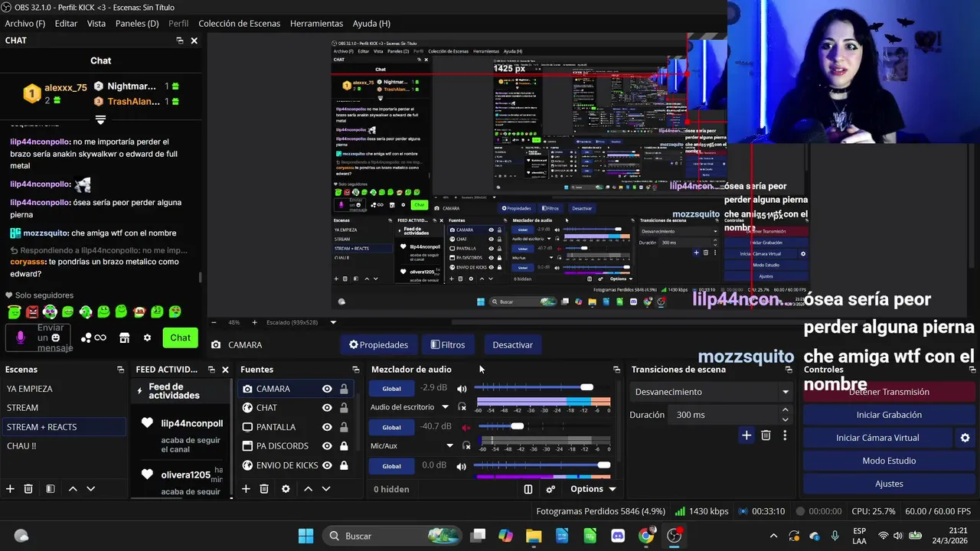Open scene filters icon in Escenas toolbar
The height and width of the screenshot is (551, 980).
click(50, 489)
